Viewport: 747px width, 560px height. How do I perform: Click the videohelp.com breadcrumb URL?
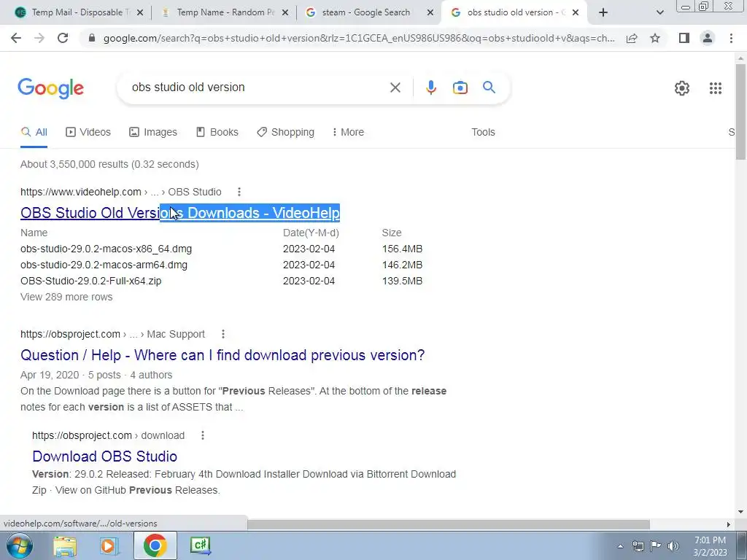pyautogui.click(x=121, y=192)
